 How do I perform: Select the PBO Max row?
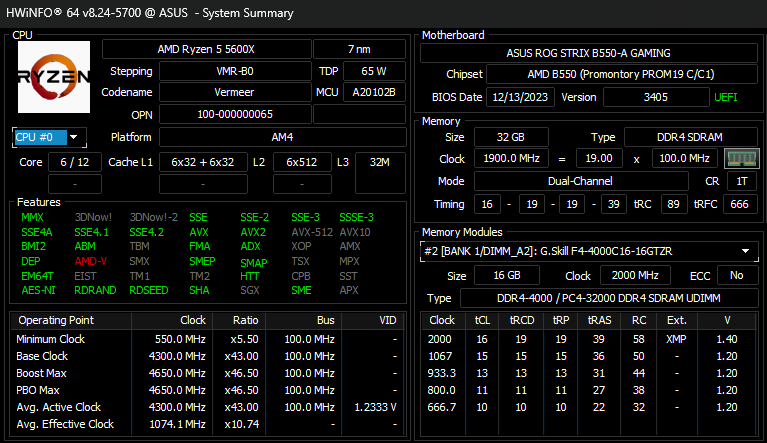(207, 390)
